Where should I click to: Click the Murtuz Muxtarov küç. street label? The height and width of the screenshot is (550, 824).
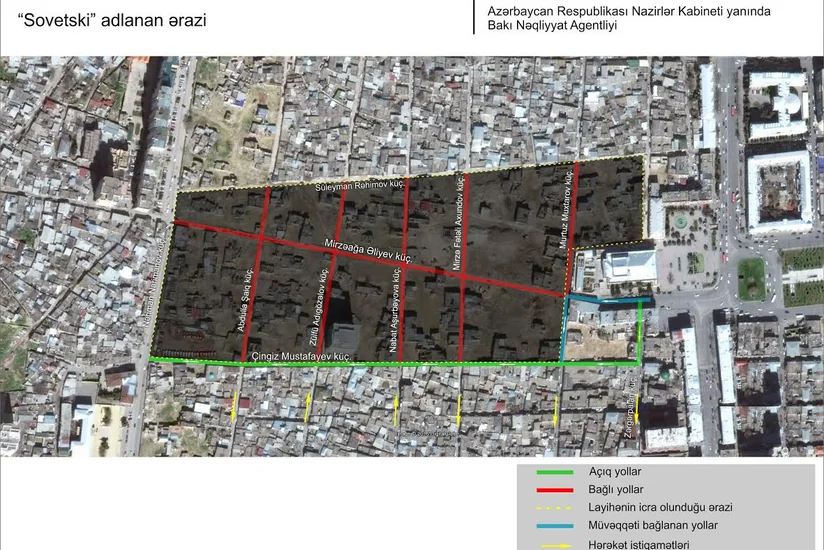[568, 208]
